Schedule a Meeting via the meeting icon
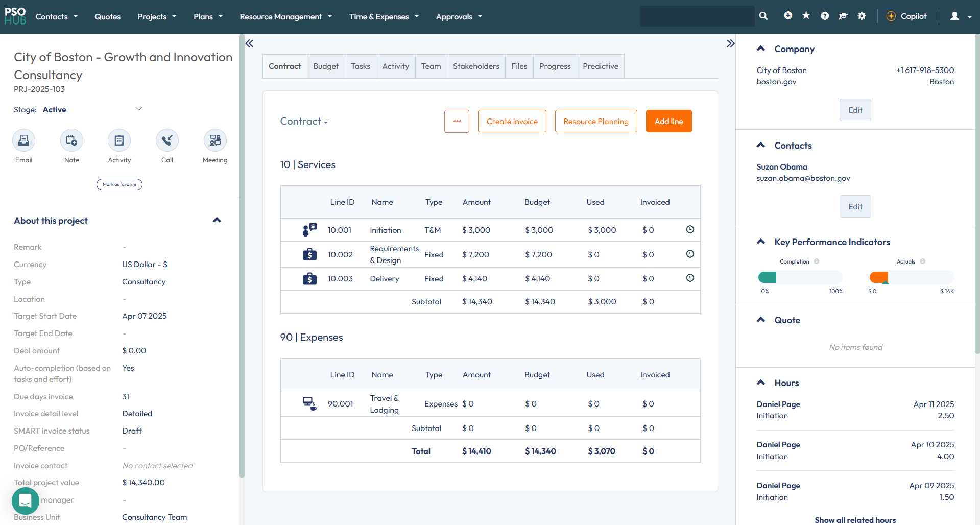 [215, 140]
